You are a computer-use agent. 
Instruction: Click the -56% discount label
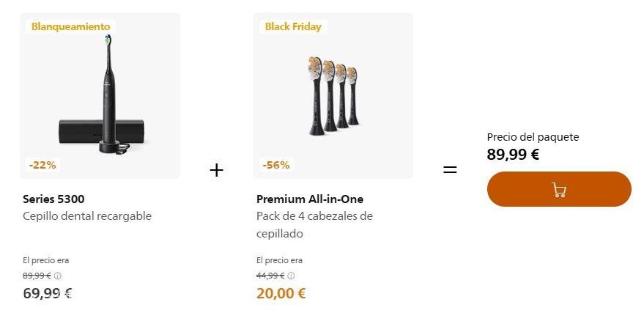point(276,165)
